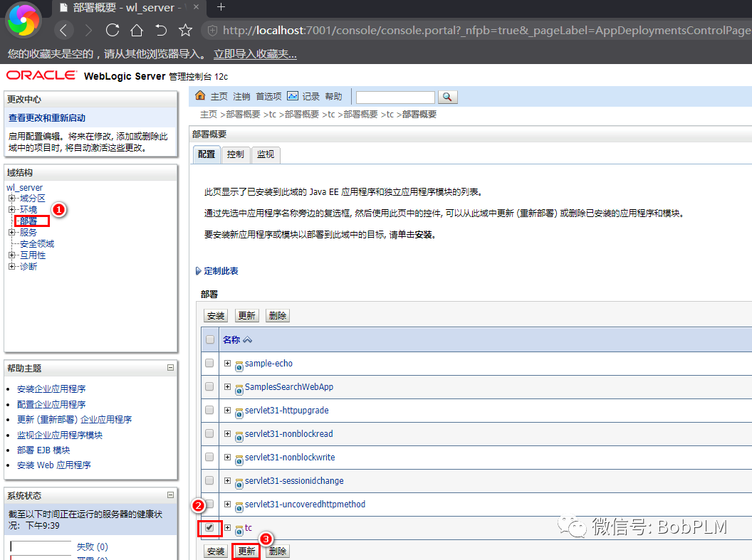Click the undo restore-tab icon

point(161,30)
